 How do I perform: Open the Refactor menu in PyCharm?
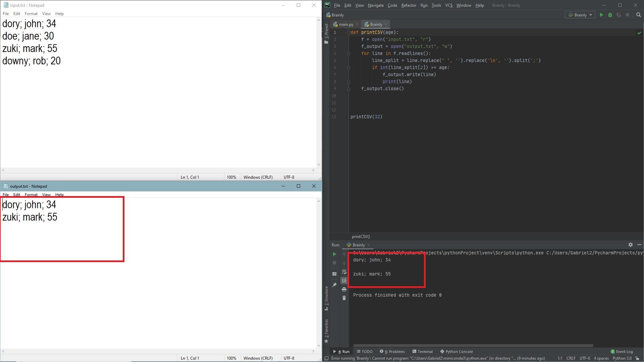(408, 5)
